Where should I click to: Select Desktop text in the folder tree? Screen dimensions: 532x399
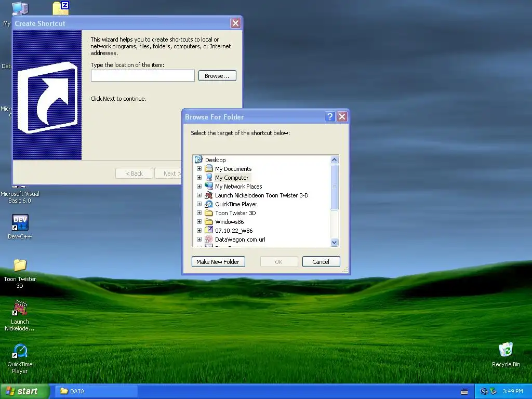coord(215,160)
